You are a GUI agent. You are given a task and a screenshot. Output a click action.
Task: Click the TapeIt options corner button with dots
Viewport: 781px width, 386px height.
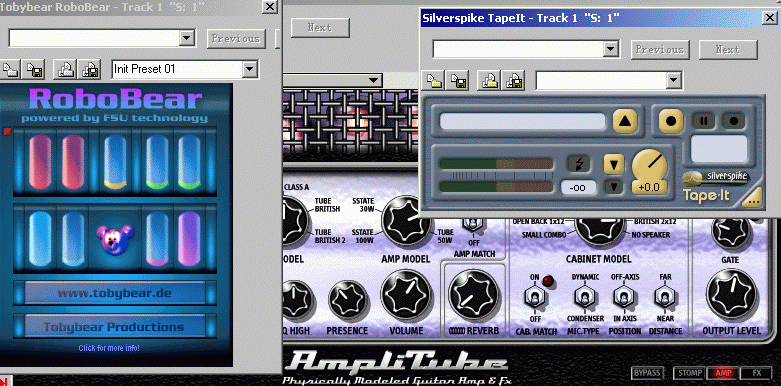[x=753, y=198]
